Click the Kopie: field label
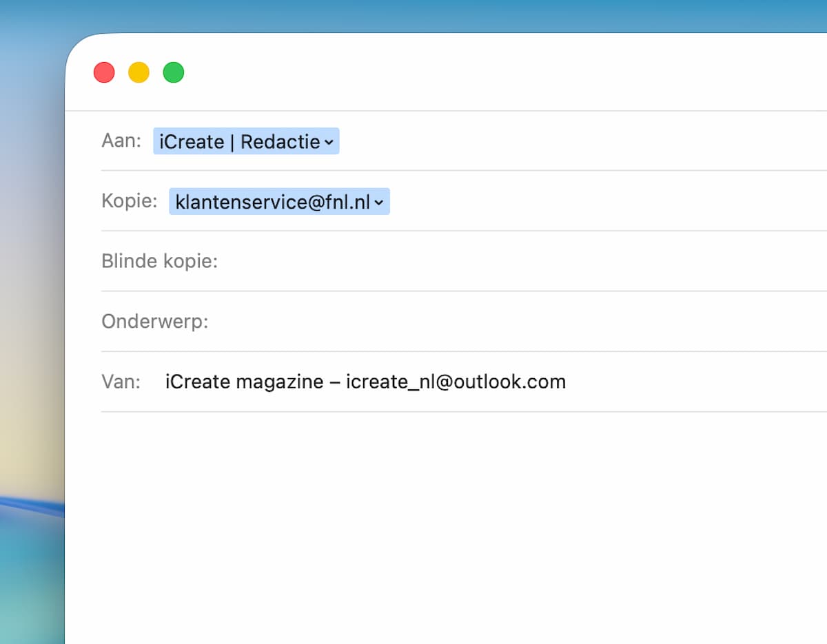This screenshot has height=644, width=827. tap(130, 201)
